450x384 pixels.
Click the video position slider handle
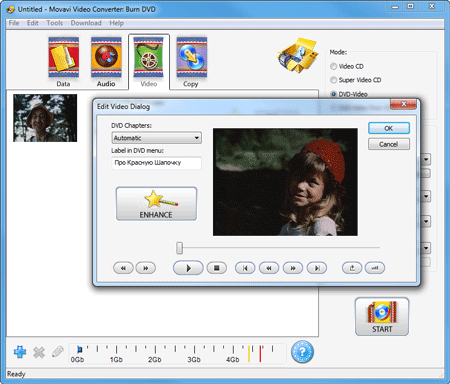tap(180, 248)
